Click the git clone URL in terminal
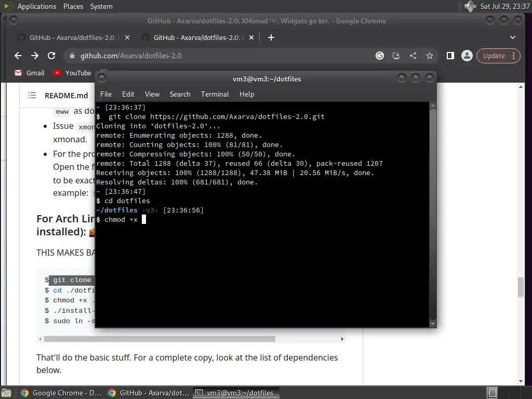Screen dimensions: 532x399 tap(237, 117)
